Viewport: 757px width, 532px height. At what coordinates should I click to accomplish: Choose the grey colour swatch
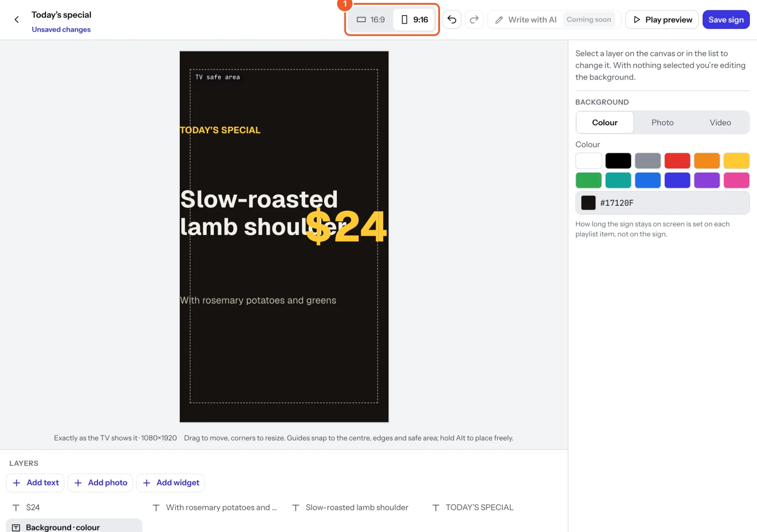coord(648,161)
